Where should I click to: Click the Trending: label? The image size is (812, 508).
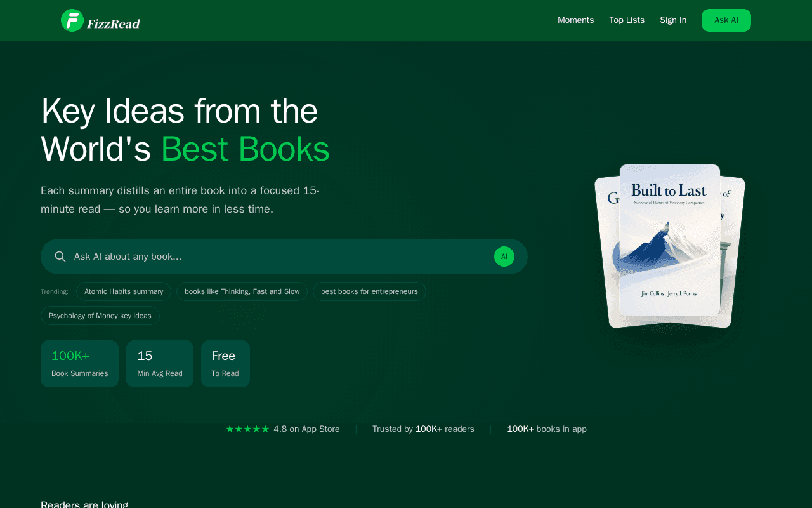click(x=55, y=291)
